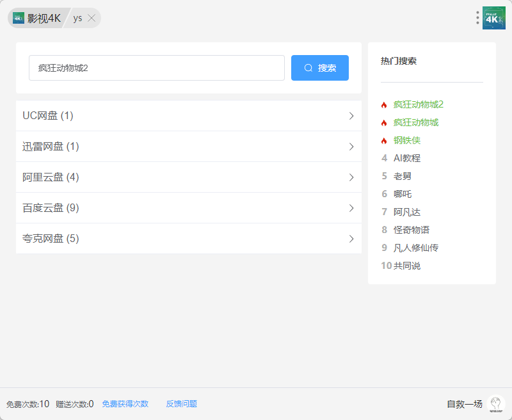Expand the 迅雷网盘 chevron arrow
This screenshot has height=420, width=512.
pyautogui.click(x=351, y=147)
